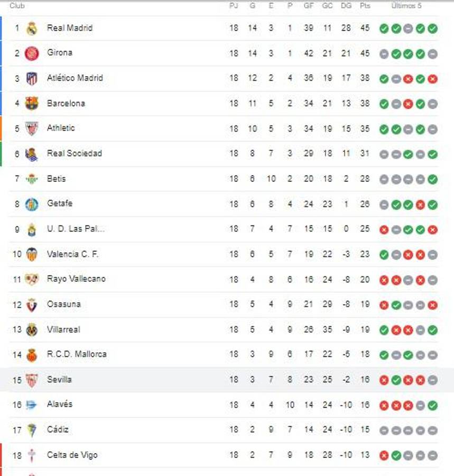Screen dimensions: 454x476
Task: Click the Club column header
Action: (x=17, y=6)
